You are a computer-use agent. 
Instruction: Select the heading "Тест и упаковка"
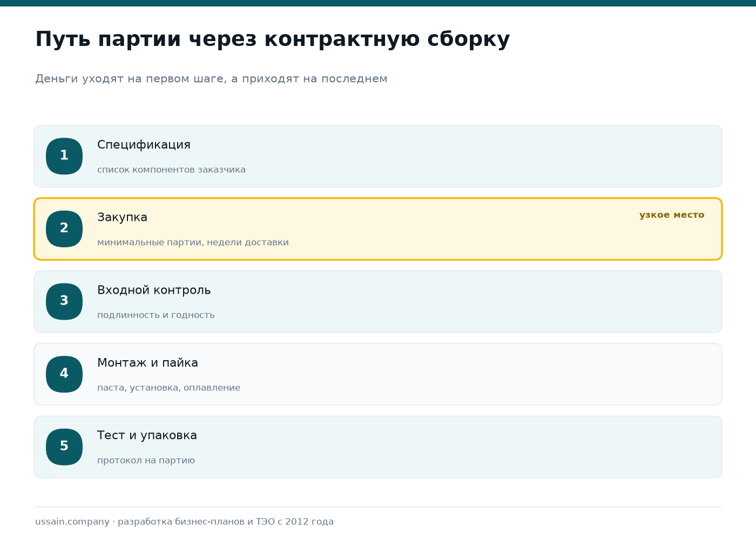(147, 435)
